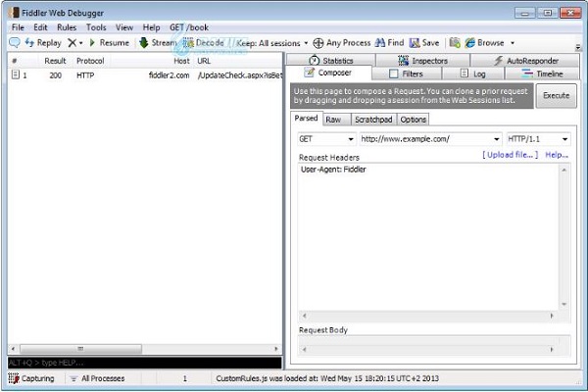Screen dimensions: 588x392
Task: Select the Parsed sub-tab
Action: (x=306, y=119)
